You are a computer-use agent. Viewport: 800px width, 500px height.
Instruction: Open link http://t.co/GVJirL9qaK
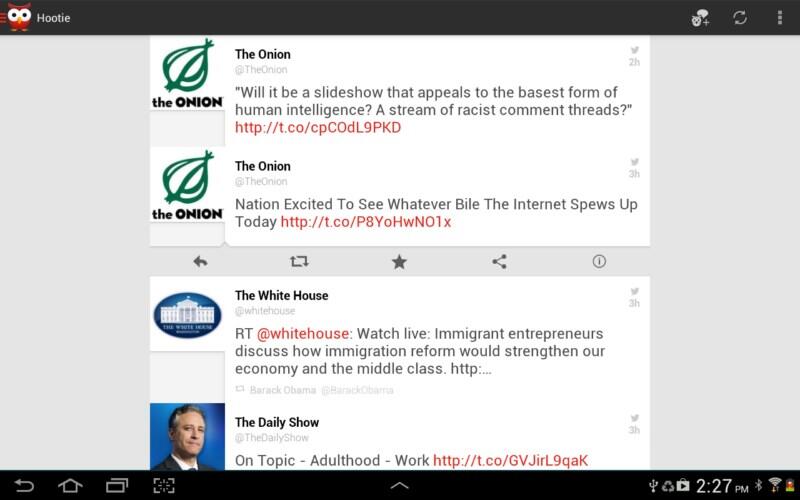[x=510, y=461]
